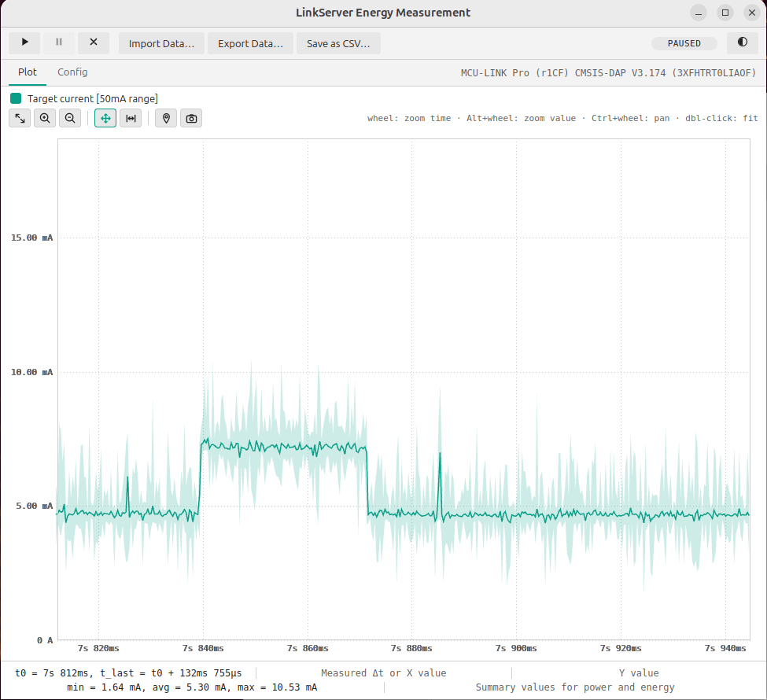This screenshot has width=767, height=700.
Task: Minimize the LinkServer Energy Measurement window
Action: 699,13
